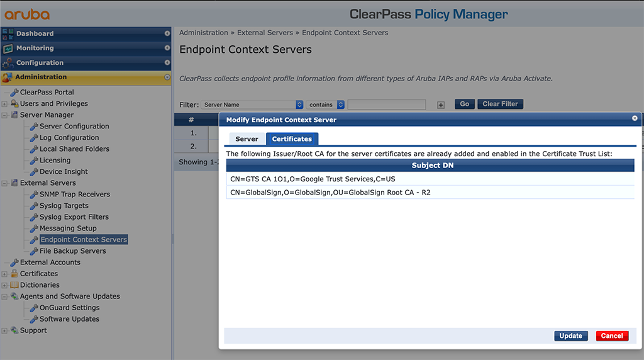Click the Support icon in tree
Image resolution: width=644 pixels, height=360 pixels.
coord(14,330)
